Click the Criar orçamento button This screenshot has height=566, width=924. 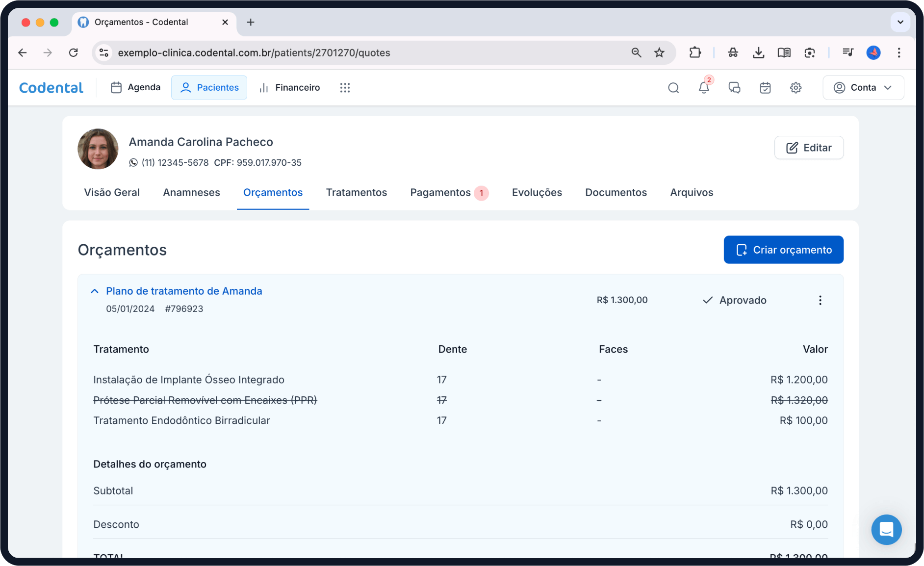tap(783, 250)
